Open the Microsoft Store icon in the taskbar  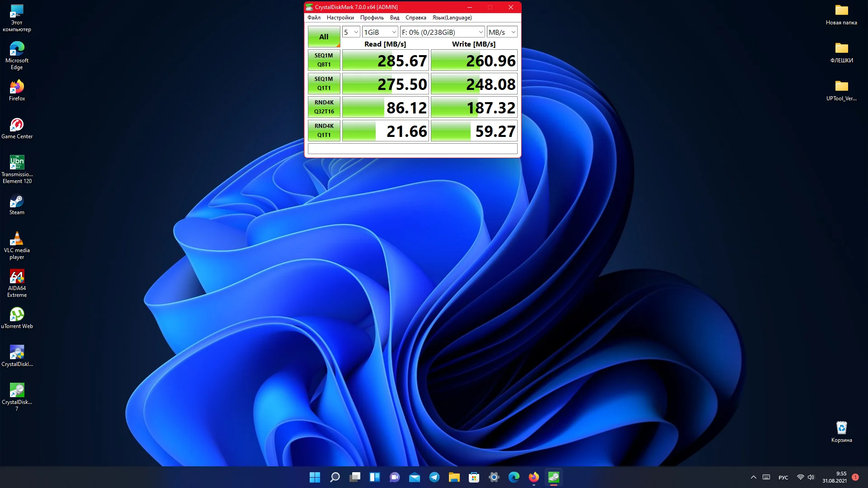tap(474, 477)
